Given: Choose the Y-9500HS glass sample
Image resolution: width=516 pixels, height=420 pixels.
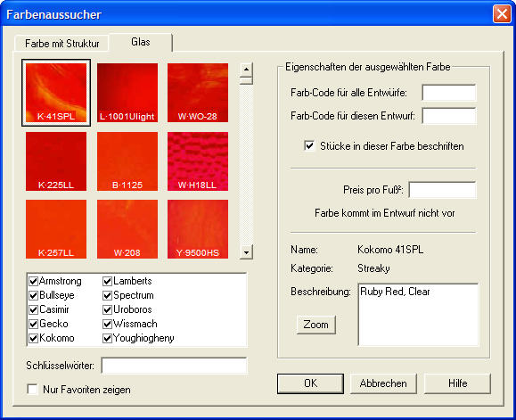Looking at the screenshot, I should pos(198,229).
